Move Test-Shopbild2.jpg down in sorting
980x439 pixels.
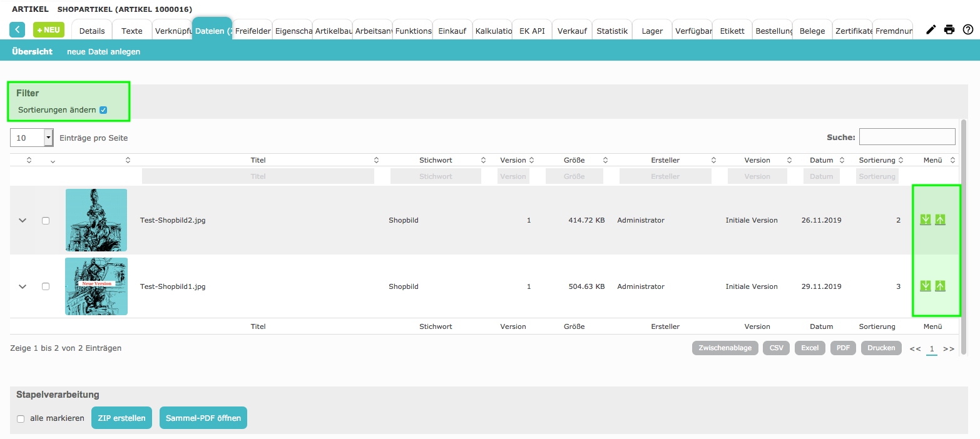click(x=926, y=219)
